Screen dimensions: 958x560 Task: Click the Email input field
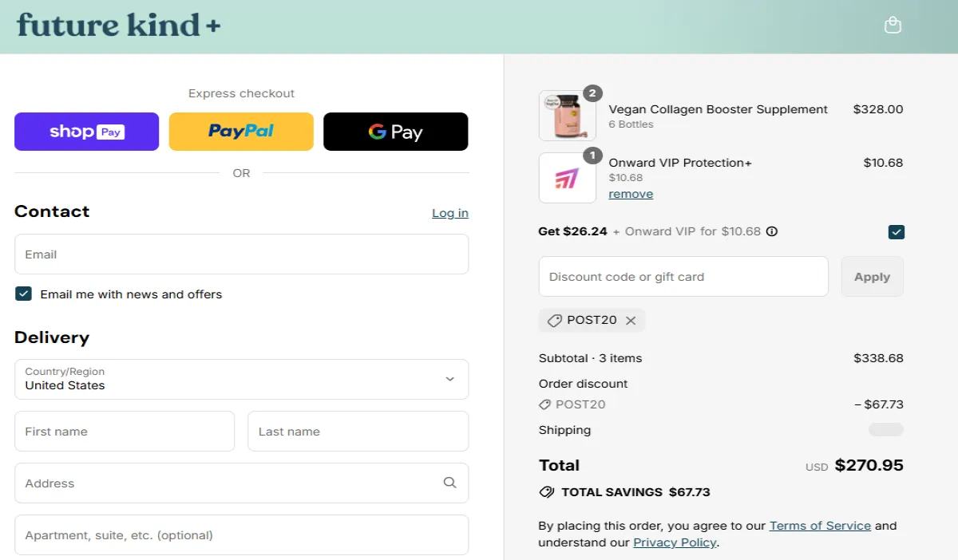coord(241,254)
